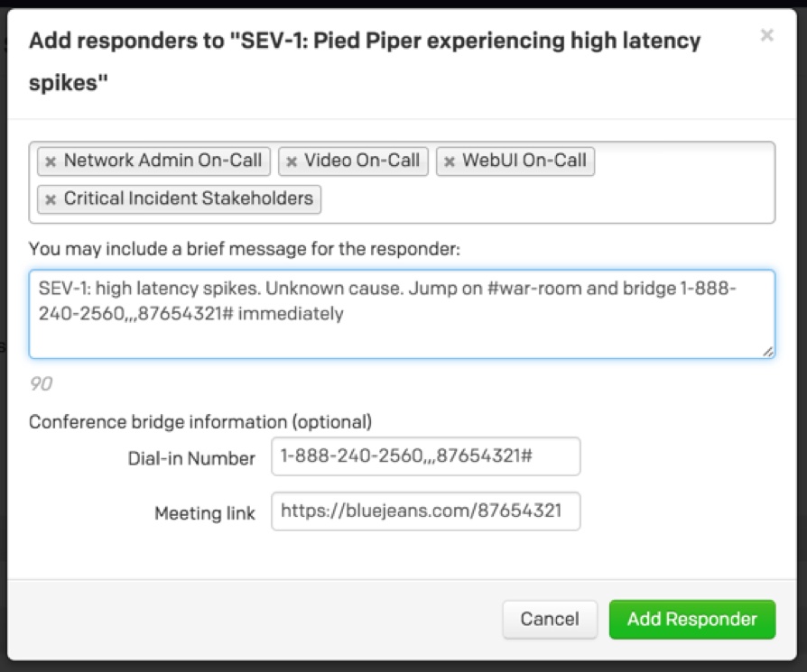807x672 pixels.
Task: Remove the Network Admin On-Call responder tag
Action: (51, 162)
